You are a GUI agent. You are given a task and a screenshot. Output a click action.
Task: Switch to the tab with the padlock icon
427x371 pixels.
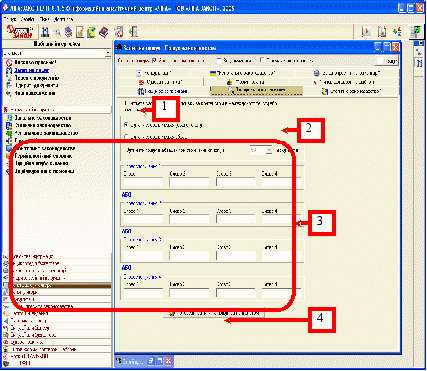click(247, 82)
